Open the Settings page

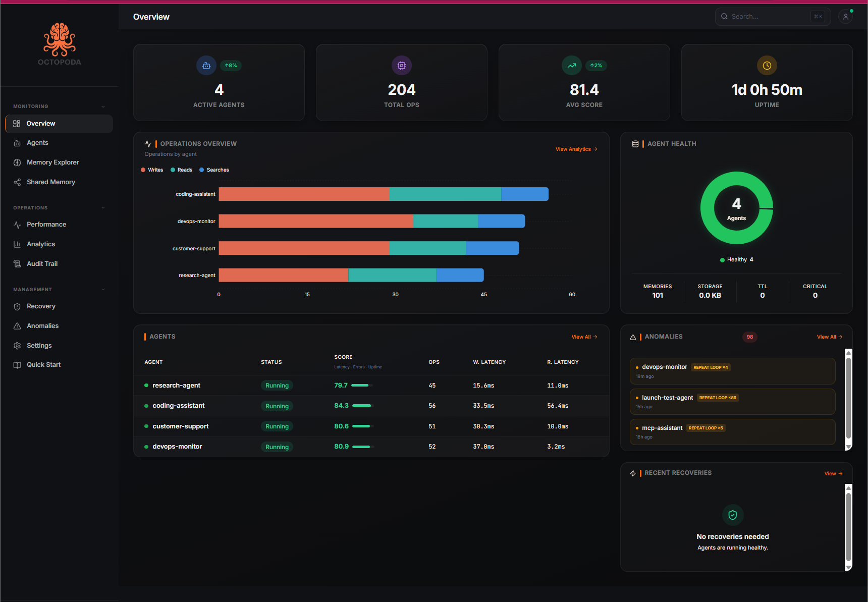point(38,345)
